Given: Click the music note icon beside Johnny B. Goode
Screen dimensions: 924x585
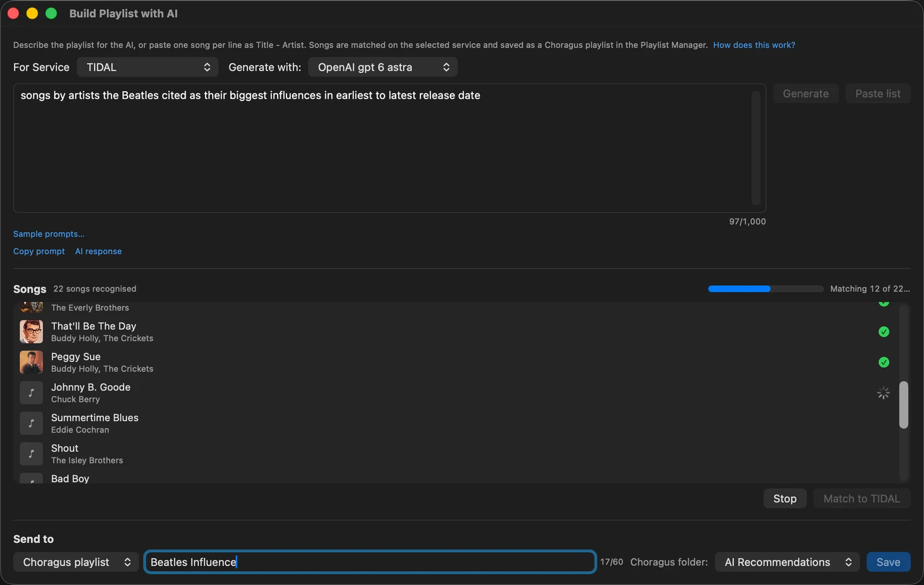Looking at the screenshot, I should pos(31,393).
